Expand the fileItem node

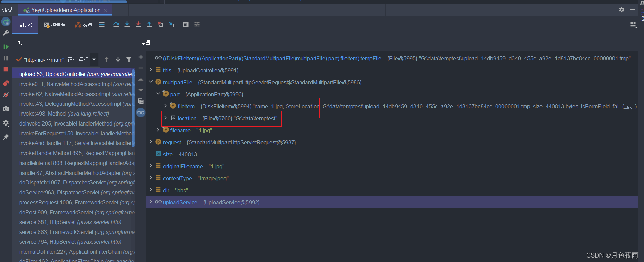[x=166, y=106]
